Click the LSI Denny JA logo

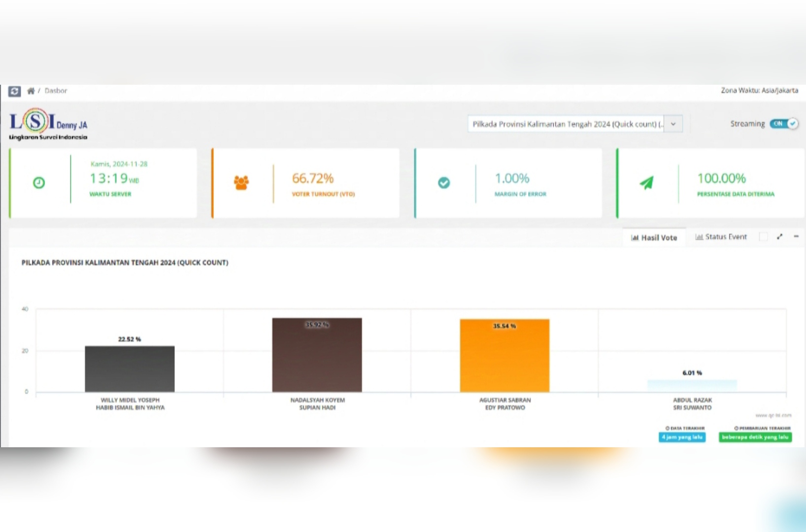click(x=48, y=124)
